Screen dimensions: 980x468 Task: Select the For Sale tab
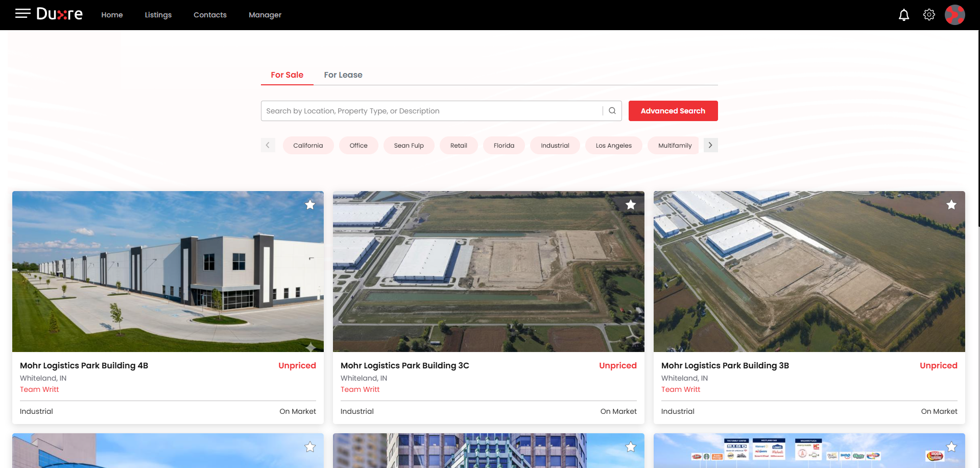tap(286, 75)
